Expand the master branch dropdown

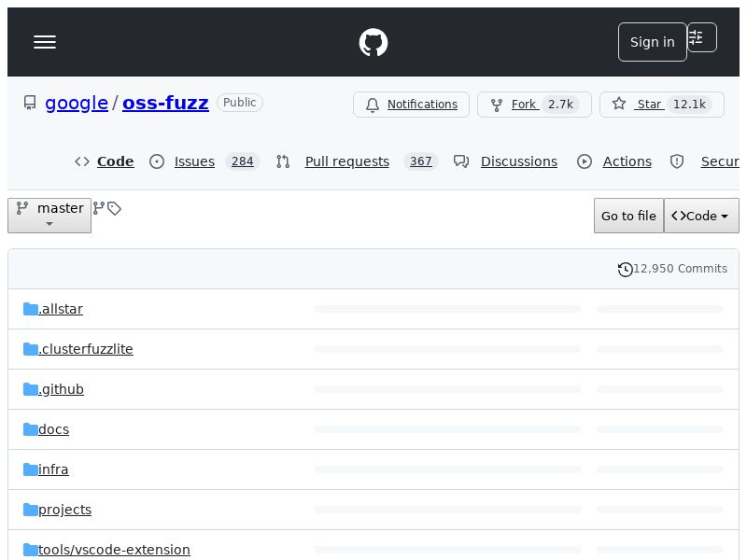[49, 216]
